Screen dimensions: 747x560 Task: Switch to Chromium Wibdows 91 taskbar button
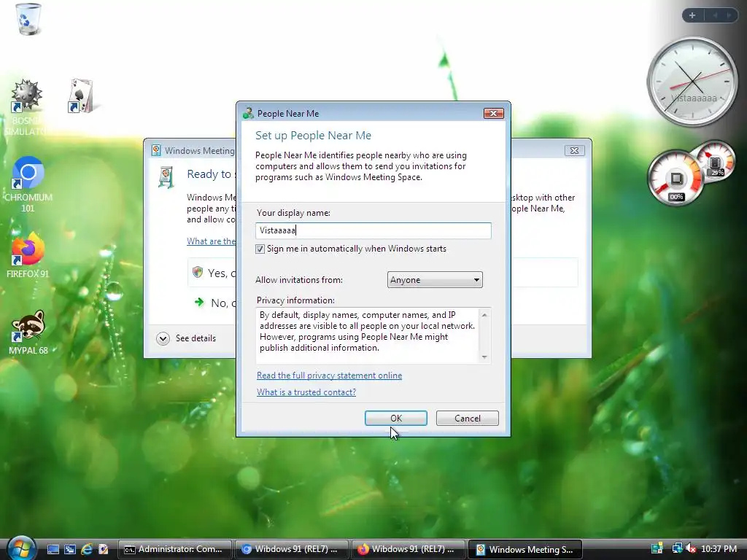coord(292,549)
